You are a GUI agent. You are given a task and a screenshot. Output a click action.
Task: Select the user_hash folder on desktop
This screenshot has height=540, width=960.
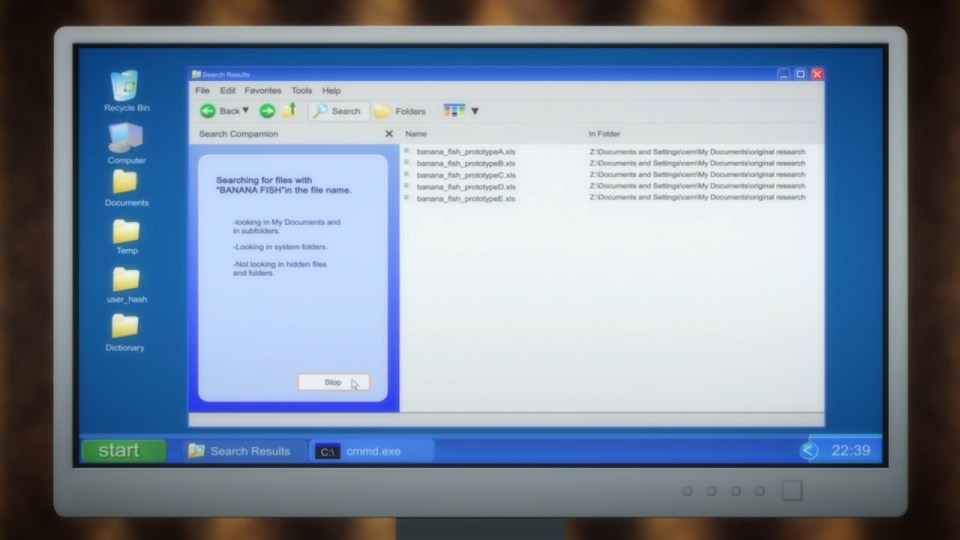click(126, 279)
